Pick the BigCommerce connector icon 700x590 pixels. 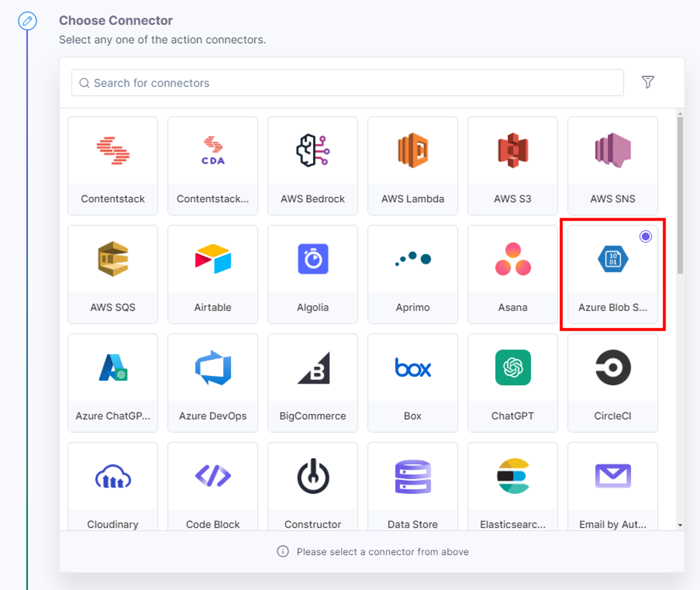pos(313,368)
